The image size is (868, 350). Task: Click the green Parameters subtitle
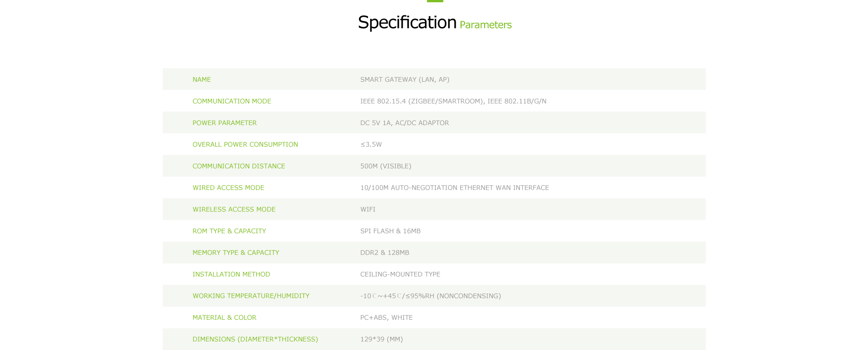486,25
